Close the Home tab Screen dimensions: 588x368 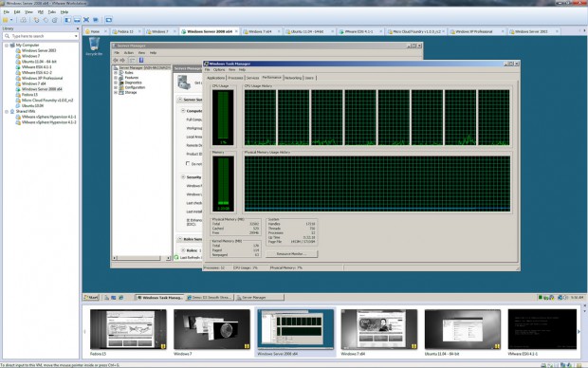click(x=106, y=31)
